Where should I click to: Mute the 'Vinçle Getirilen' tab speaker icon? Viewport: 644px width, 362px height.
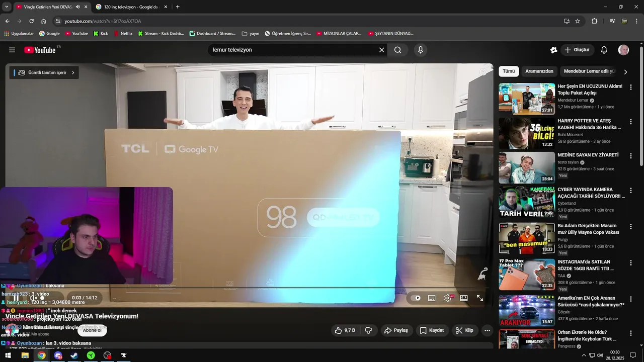click(77, 7)
